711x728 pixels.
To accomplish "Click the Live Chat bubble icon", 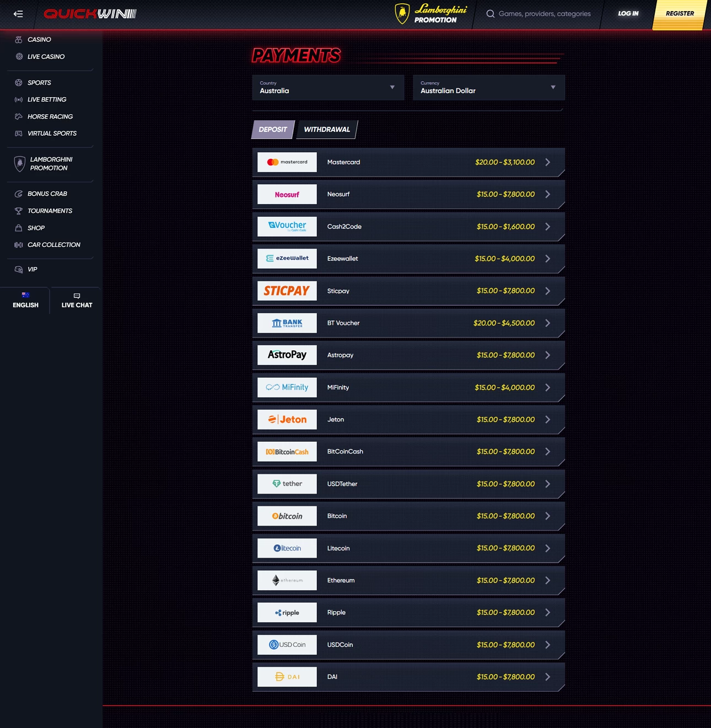I will [x=77, y=296].
